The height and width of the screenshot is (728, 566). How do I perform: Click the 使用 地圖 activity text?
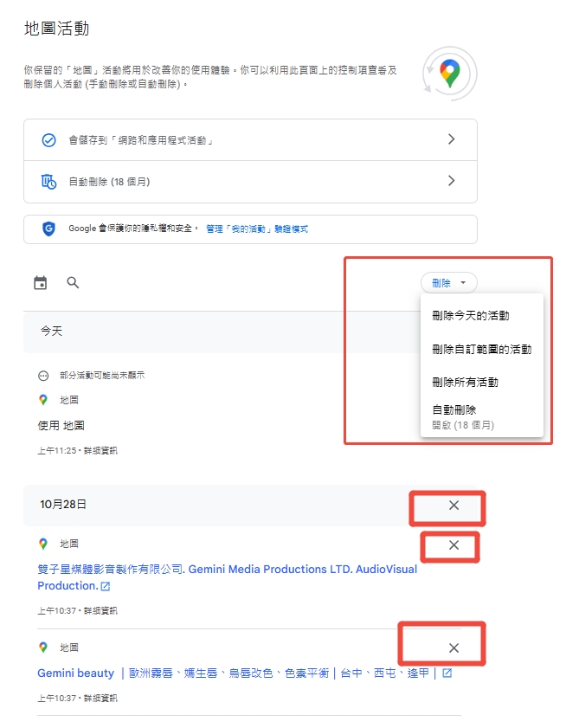[x=61, y=425]
